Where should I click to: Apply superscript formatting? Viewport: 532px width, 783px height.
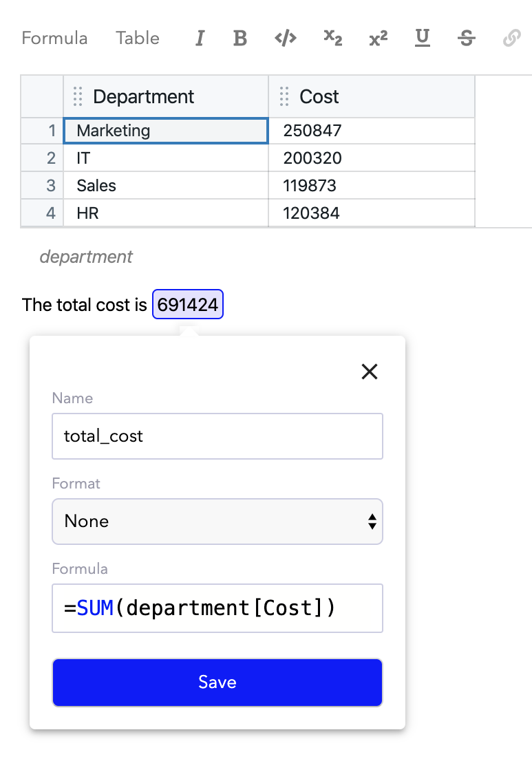[378, 39]
